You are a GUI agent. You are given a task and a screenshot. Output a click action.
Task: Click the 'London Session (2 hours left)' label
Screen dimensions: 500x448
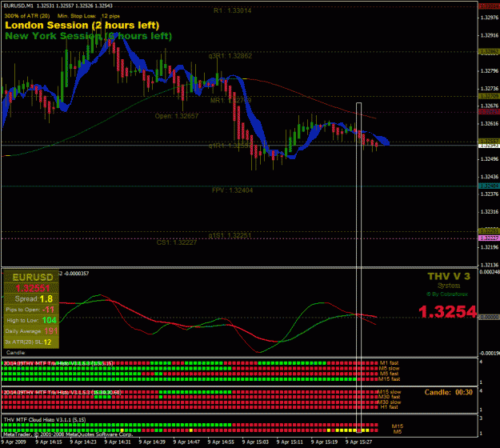(x=82, y=26)
